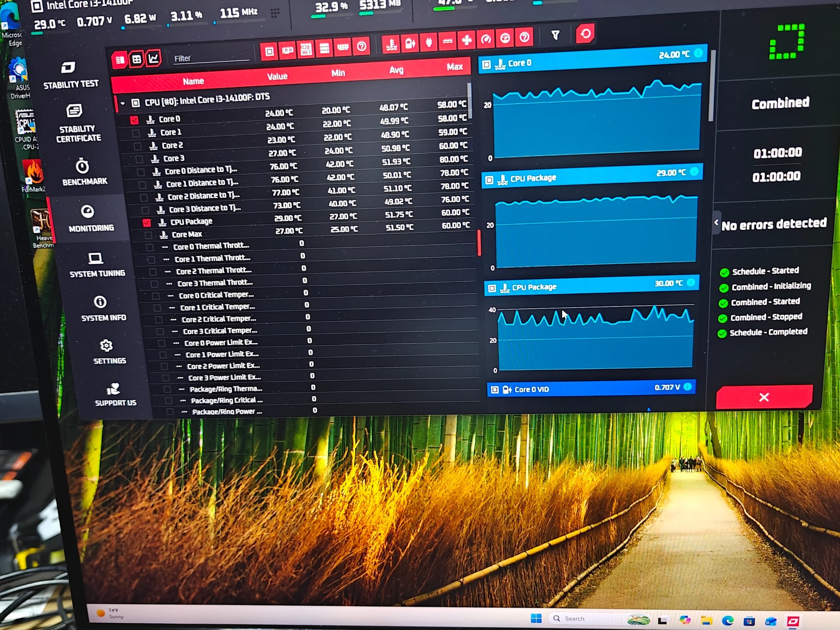
Task: Check the Core 1 sensor checkbox
Action: pyautogui.click(x=136, y=133)
